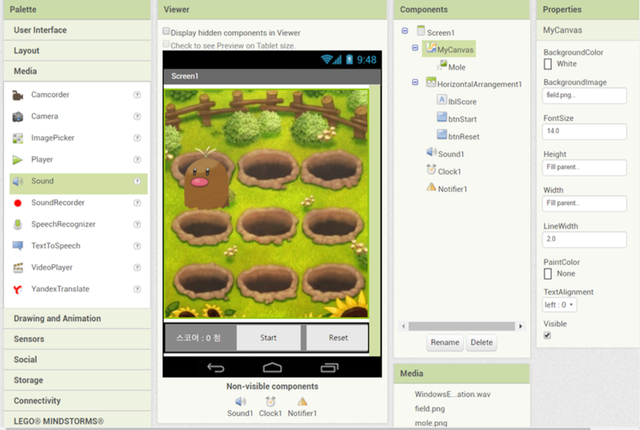Click the Height Fill parent field
The width and height of the screenshot is (640, 430).
584,167
